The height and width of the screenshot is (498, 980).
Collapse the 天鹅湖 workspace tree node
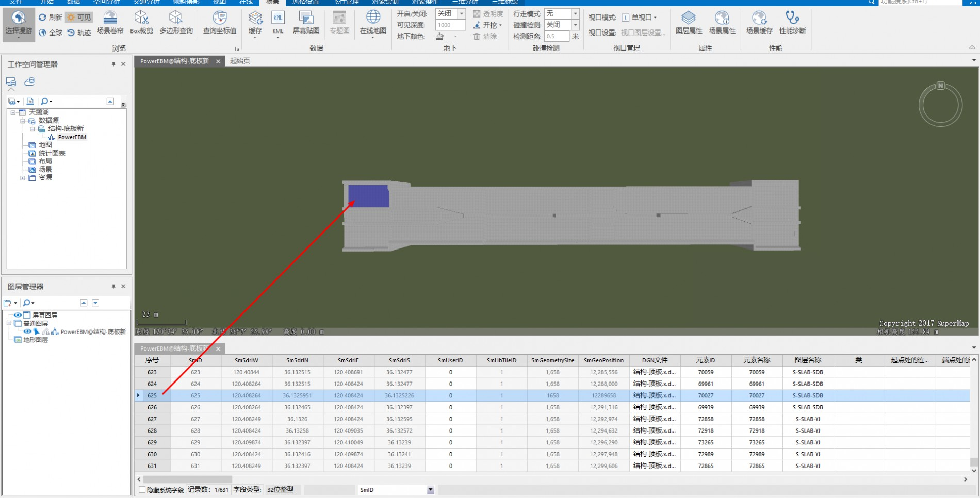pyautogui.click(x=13, y=112)
